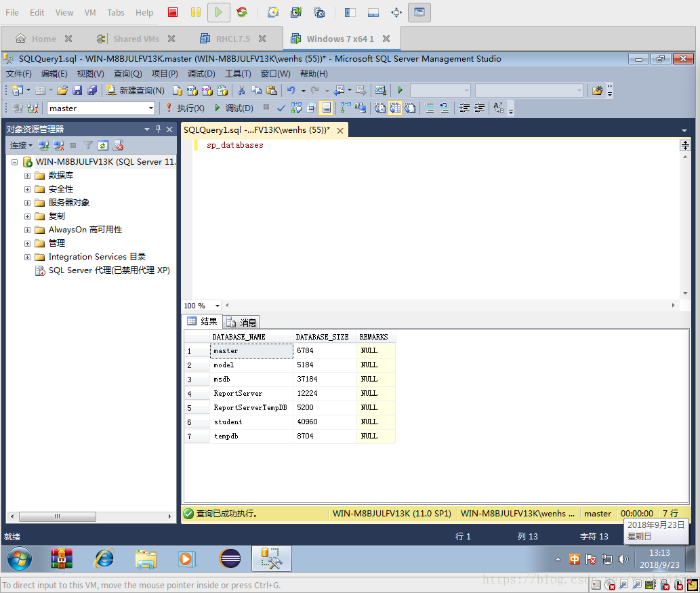The height and width of the screenshot is (593, 700).
Task: Click the Object Explorer filter icon
Action: [x=88, y=146]
